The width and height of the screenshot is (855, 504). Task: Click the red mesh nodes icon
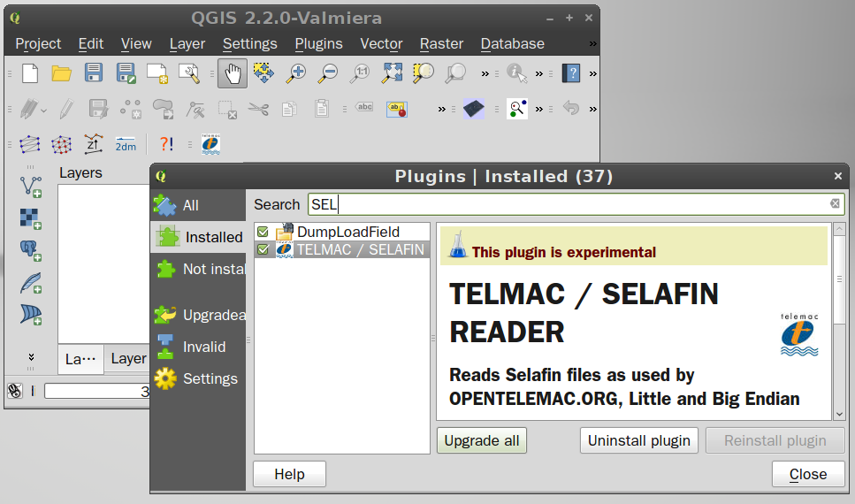(62, 144)
